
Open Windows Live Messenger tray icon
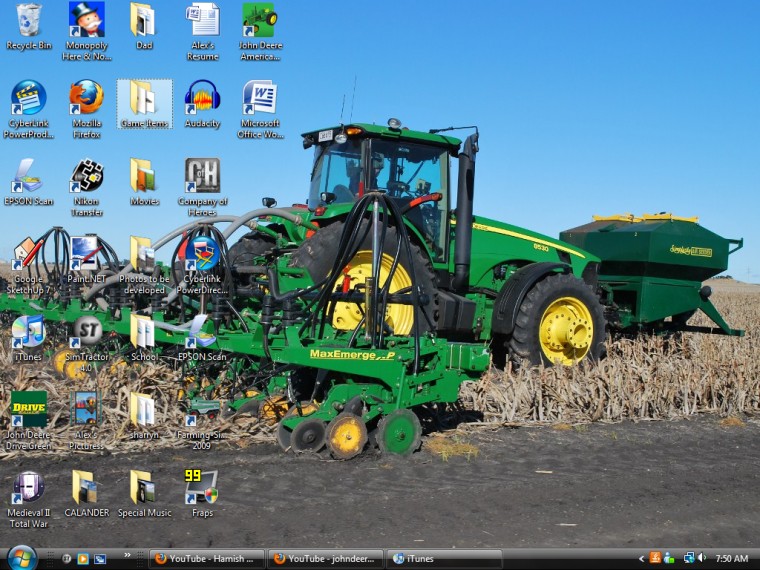click(x=669, y=558)
